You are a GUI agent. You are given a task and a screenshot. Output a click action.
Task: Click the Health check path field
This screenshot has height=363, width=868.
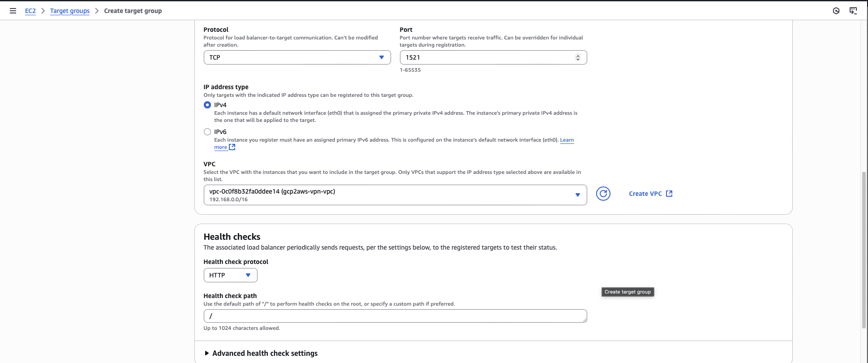[395, 316]
